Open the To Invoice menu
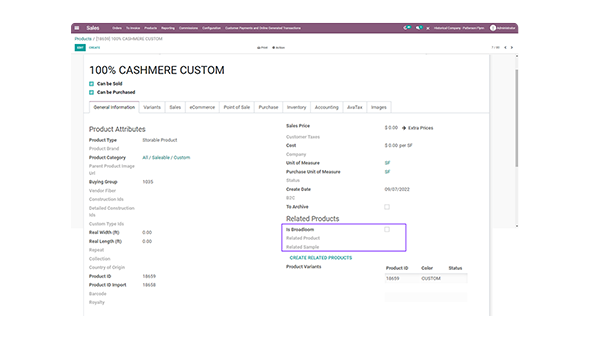 (133, 28)
